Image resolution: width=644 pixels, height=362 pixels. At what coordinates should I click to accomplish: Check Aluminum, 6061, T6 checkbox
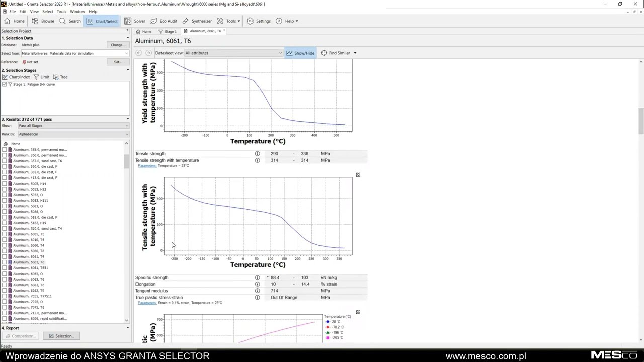click(5, 262)
